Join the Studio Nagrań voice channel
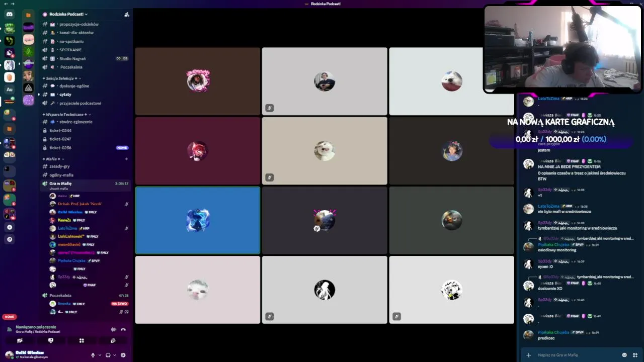The height and width of the screenshot is (362, 644). point(86,58)
